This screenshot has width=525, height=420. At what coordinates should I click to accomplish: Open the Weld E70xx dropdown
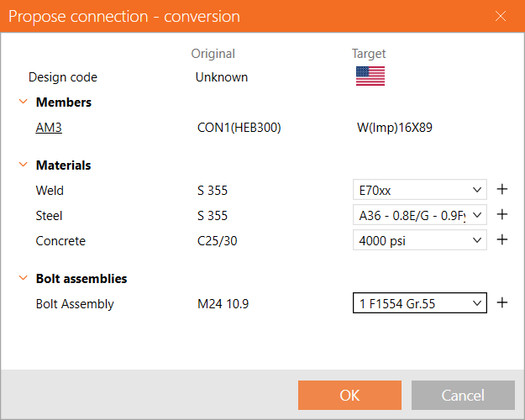point(419,191)
